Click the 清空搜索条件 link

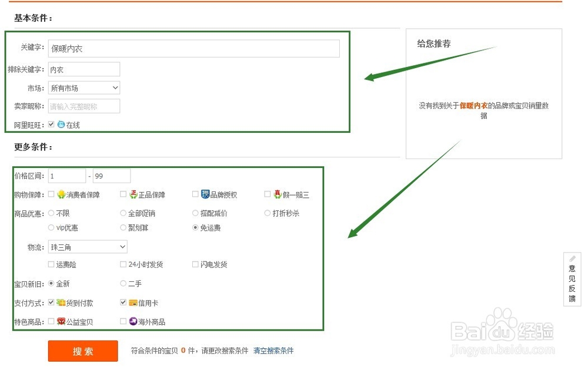[x=274, y=351]
